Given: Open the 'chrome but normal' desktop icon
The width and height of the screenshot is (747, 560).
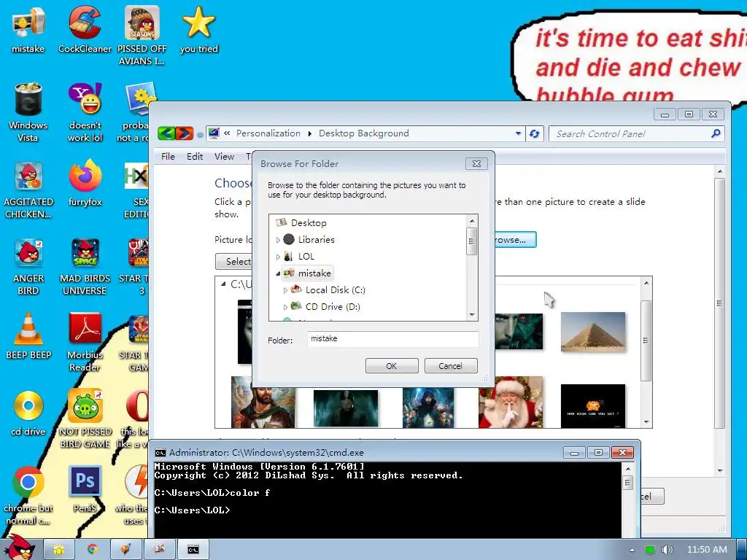Looking at the screenshot, I should click(x=28, y=495).
